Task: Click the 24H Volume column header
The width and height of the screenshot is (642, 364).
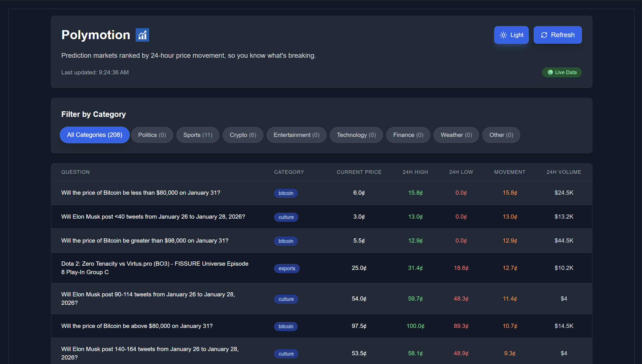Action: coord(564,172)
